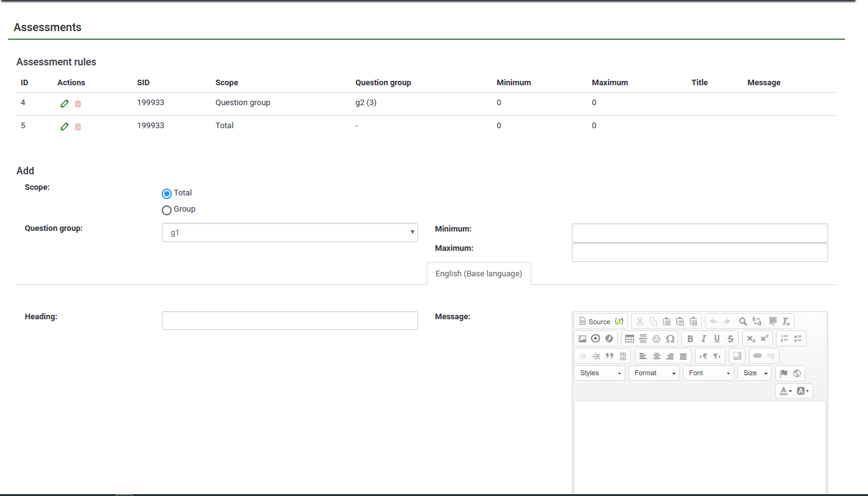Center-align the message text
Viewport: 868px width, 496px height.
click(656, 357)
